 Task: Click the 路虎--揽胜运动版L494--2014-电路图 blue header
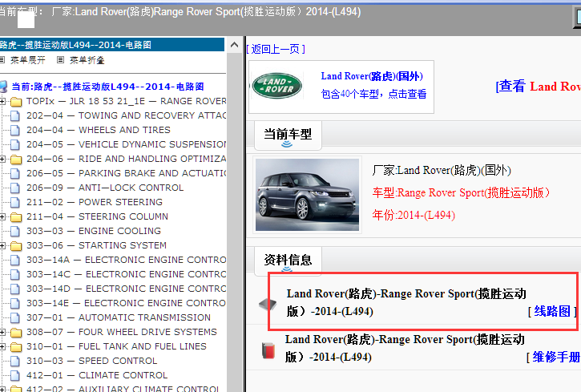pyautogui.click(x=112, y=45)
